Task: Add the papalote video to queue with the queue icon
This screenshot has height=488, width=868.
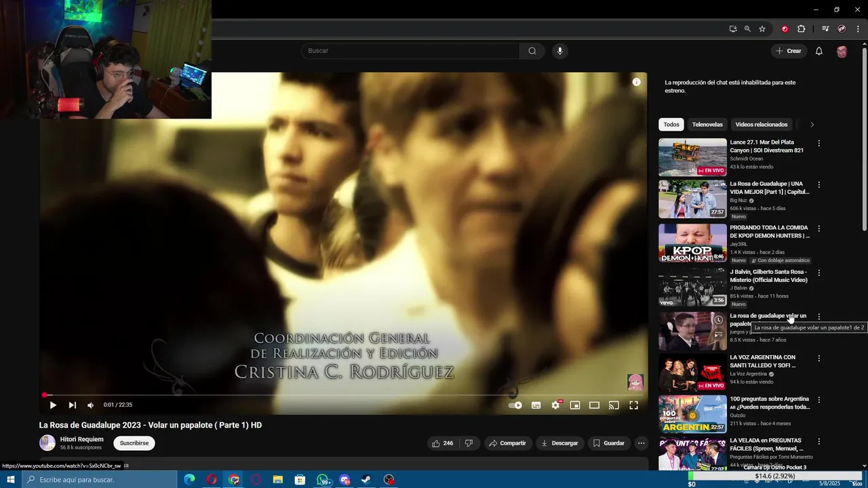Action: tap(718, 335)
